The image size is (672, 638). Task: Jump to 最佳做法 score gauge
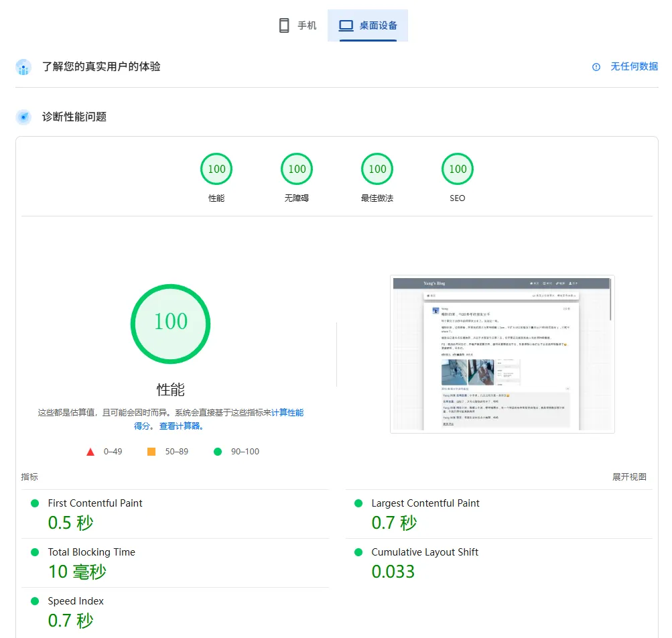point(377,170)
